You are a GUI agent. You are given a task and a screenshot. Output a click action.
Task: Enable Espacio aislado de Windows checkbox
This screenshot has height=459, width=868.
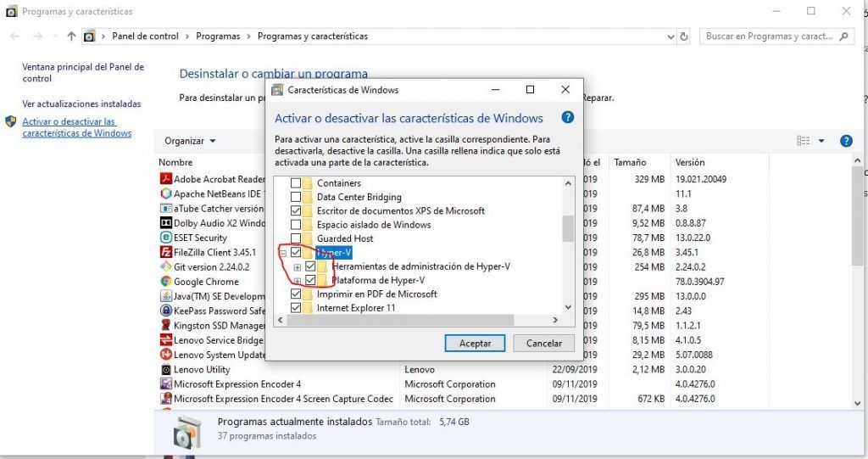(x=296, y=225)
